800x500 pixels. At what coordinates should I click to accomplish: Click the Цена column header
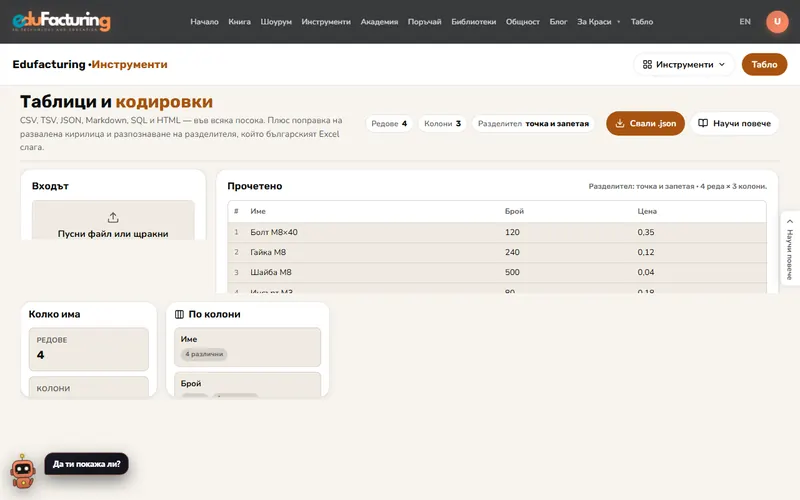[x=647, y=211]
